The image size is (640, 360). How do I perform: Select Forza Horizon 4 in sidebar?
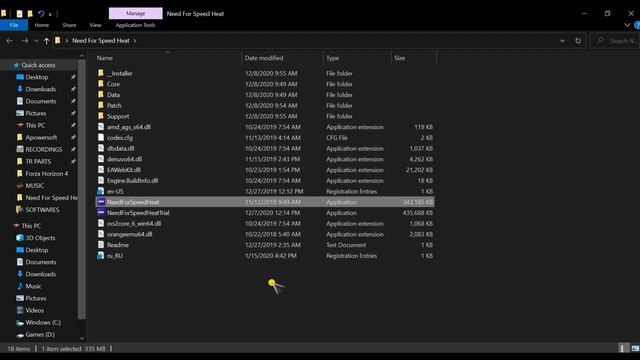pyautogui.click(x=47, y=173)
